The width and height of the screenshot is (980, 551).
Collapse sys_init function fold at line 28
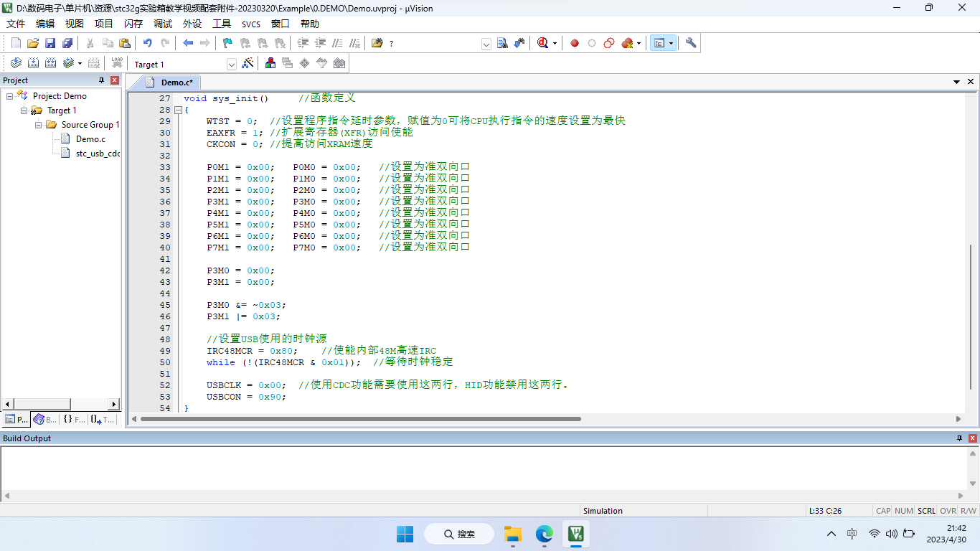178,110
